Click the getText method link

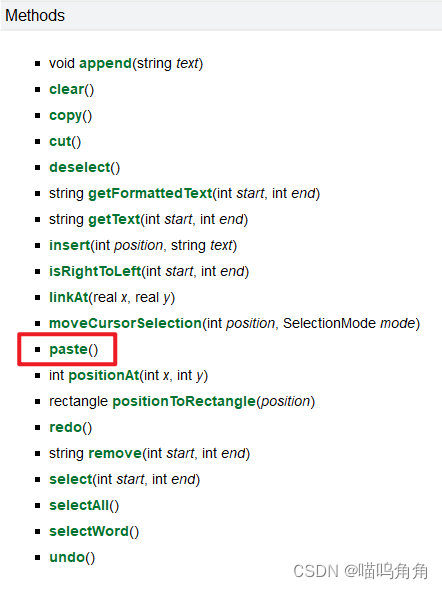pos(114,219)
